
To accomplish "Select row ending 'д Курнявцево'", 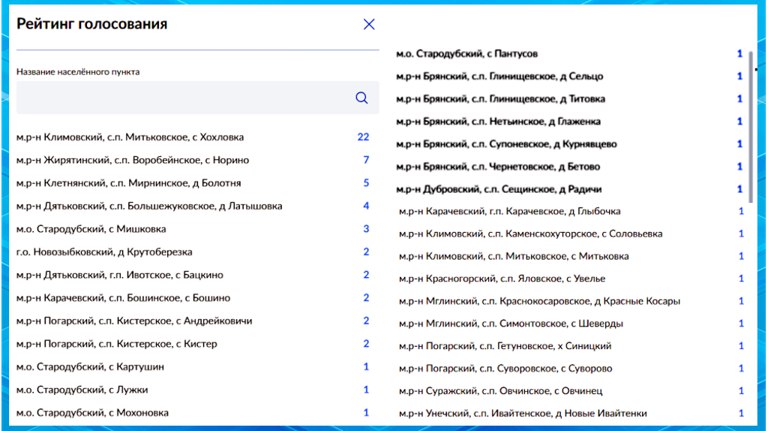I will [570, 144].
